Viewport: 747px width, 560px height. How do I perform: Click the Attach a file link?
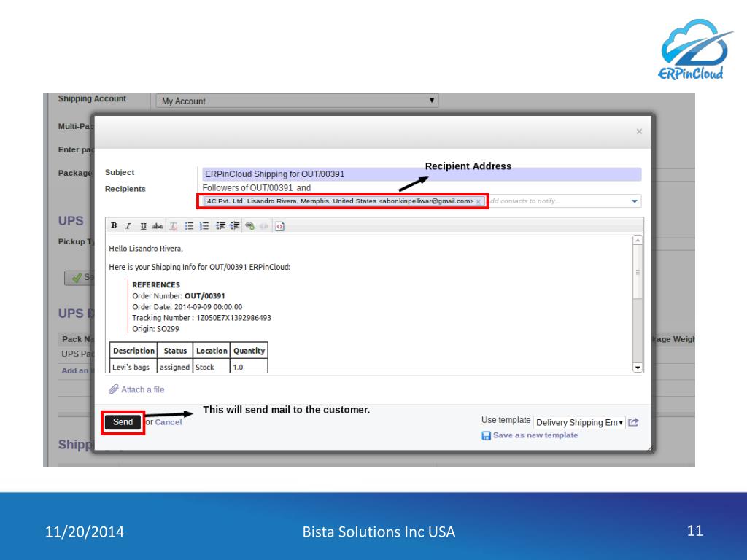click(142, 389)
